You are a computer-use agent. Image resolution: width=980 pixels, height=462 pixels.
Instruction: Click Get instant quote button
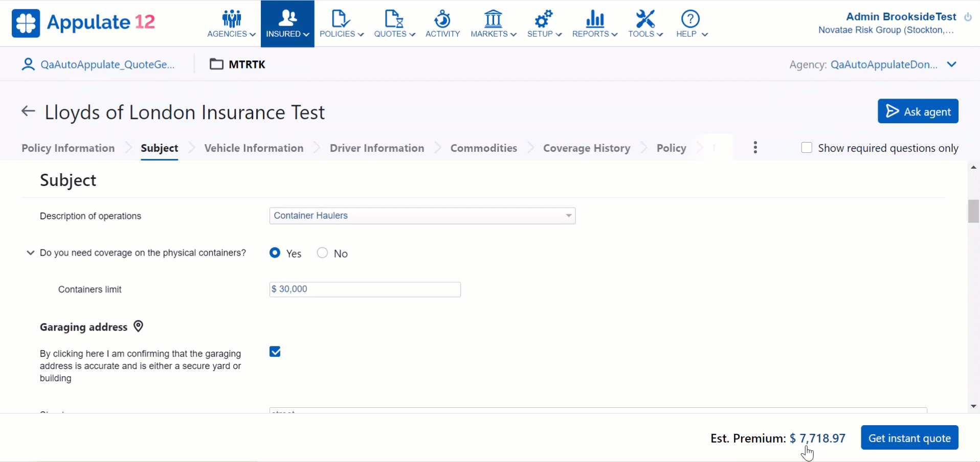pos(909,438)
